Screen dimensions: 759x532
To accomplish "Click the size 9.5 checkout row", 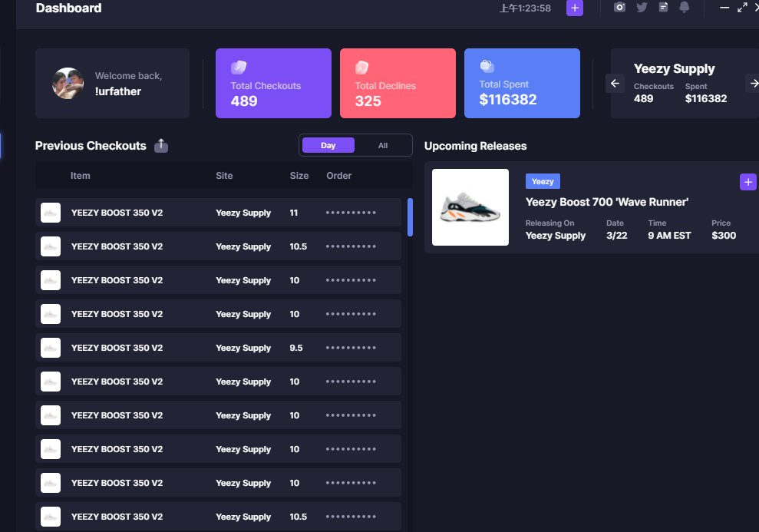I will point(218,348).
